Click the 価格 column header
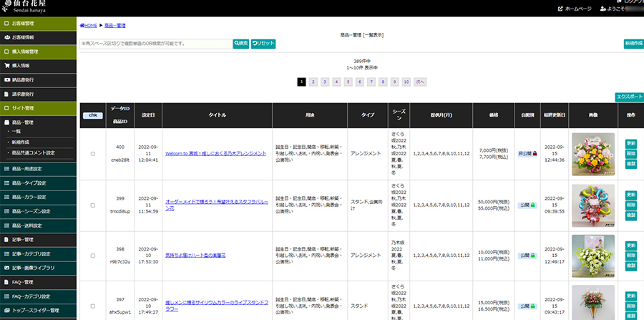The width and height of the screenshot is (644, 320). click(x=493, y=115)
